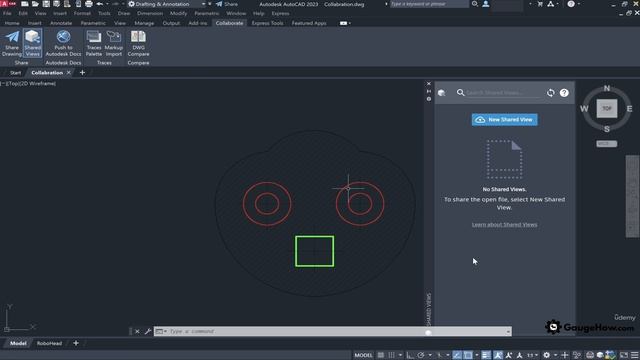
Task: Click the New Shared View button
Action: [x=504, y=120]
